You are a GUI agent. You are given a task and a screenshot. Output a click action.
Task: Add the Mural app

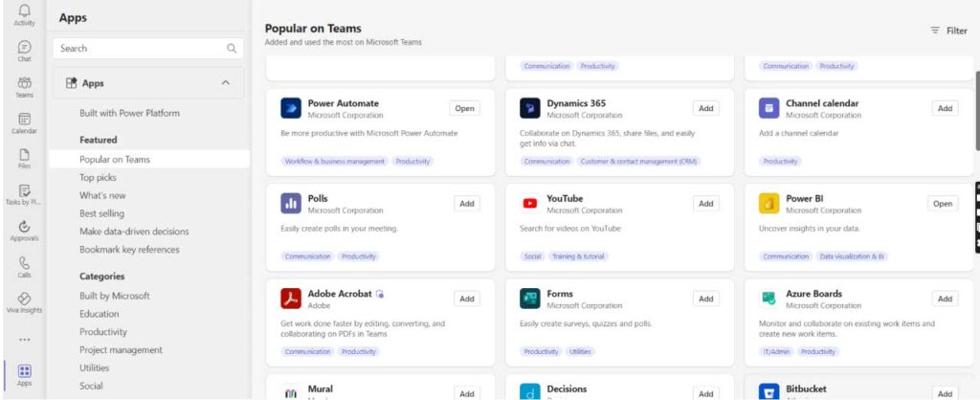pyautogui.click(x=467, y=393)
